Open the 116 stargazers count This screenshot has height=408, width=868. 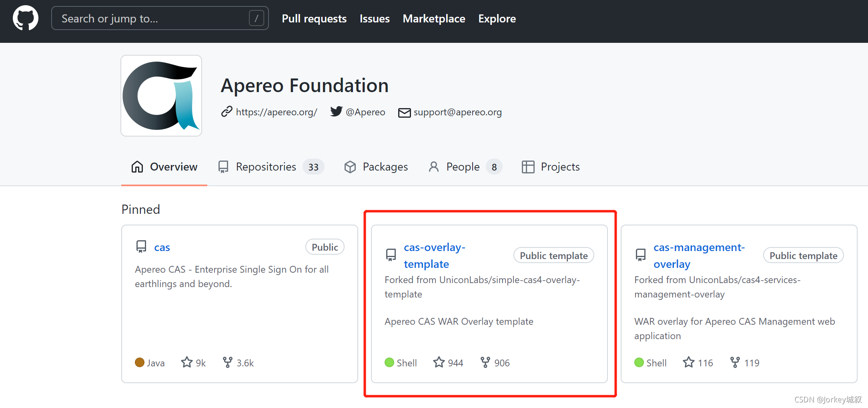(x=706, y=363)
